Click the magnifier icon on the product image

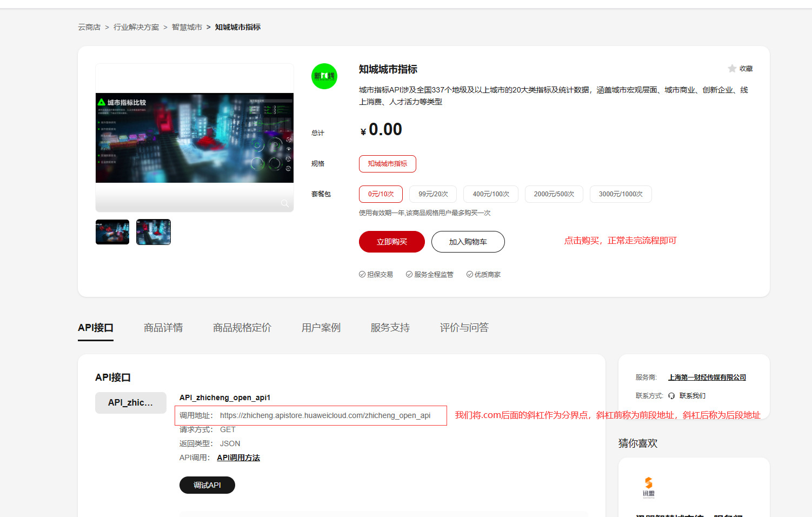[x=284, y=203]
